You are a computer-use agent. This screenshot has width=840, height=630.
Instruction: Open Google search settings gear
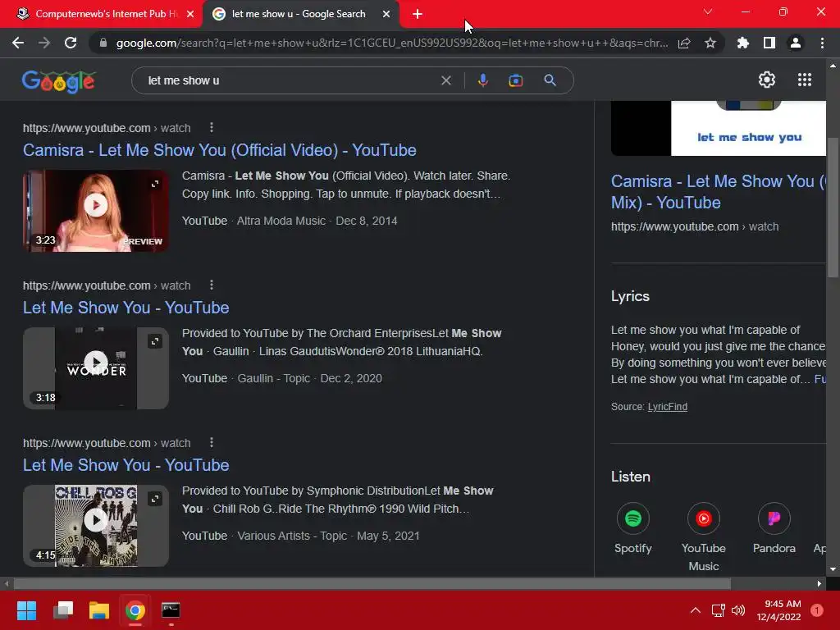[767, 80]
